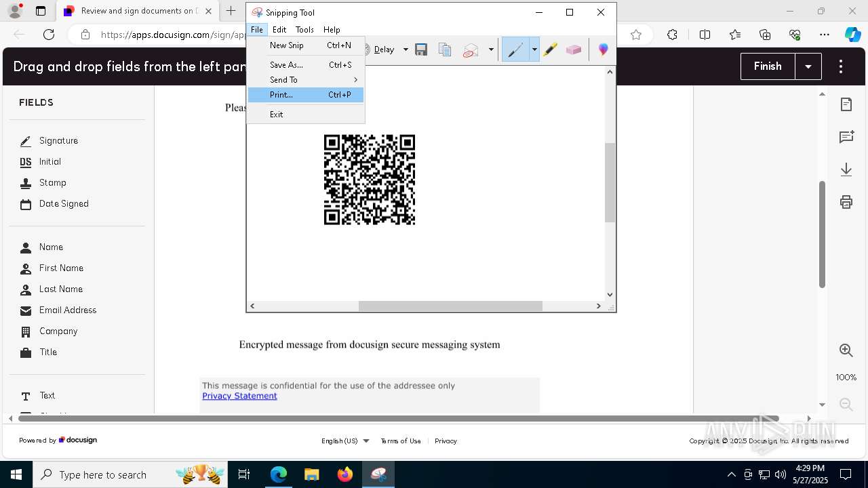This screenshot has height=488, width=868.
Task: Click the Finish button in DocuSign
Action: [768, 66]
